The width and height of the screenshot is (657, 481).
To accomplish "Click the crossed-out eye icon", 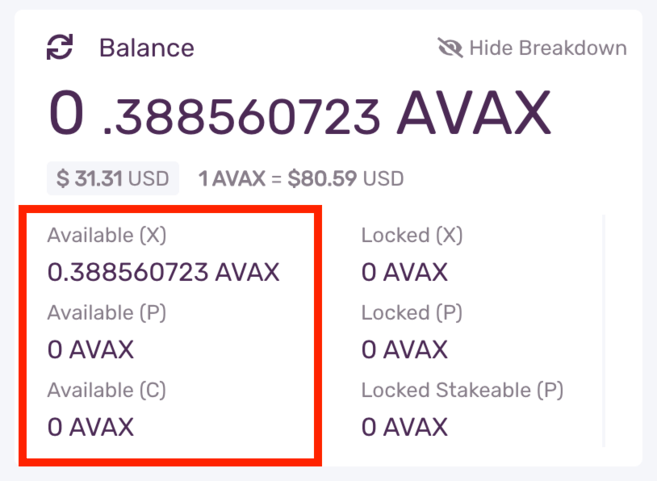I will [x=450, y=47].
